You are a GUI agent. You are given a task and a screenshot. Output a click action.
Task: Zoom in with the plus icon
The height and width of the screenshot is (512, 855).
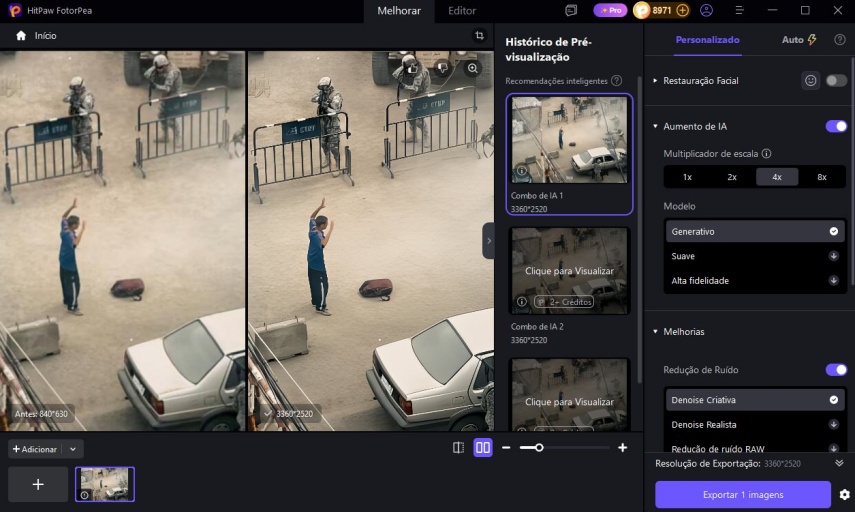[622, 448]
